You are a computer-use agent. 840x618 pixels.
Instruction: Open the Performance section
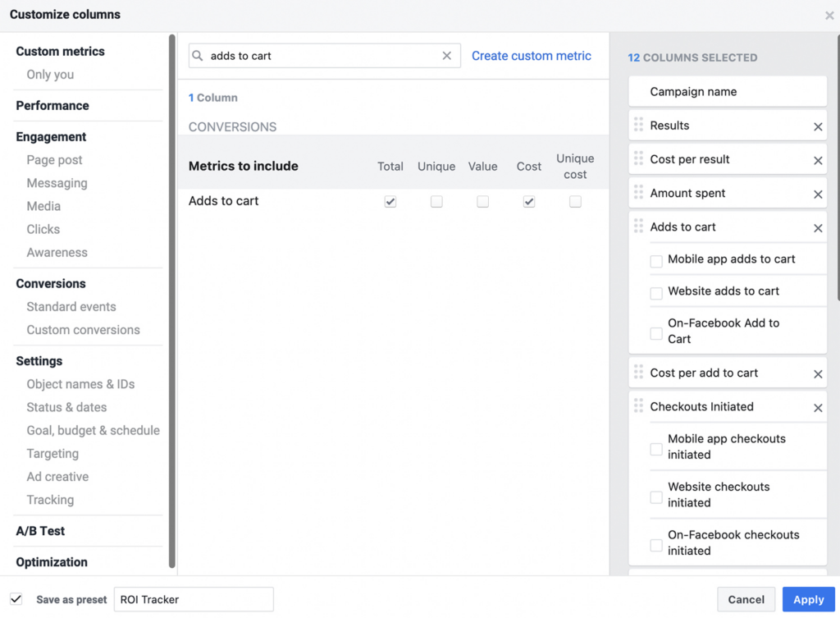coord(52,106)
